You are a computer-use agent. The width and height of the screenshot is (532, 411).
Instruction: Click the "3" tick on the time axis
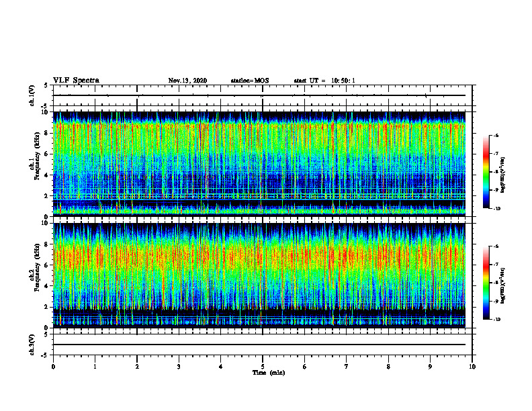(x=179, y=367)
